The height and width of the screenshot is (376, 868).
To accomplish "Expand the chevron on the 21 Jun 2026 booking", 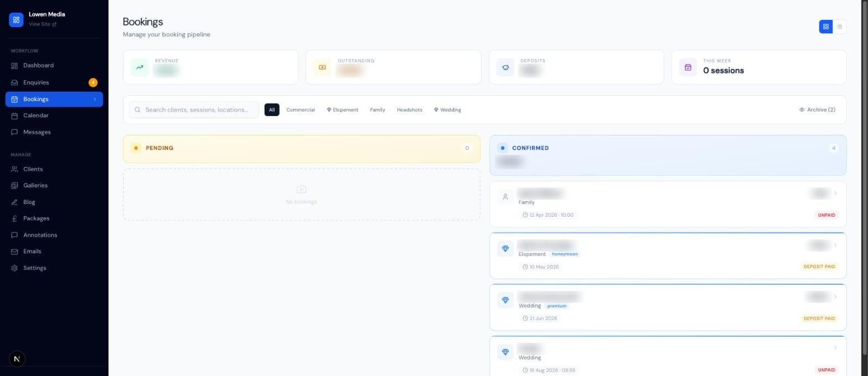I will pos(835,296).
